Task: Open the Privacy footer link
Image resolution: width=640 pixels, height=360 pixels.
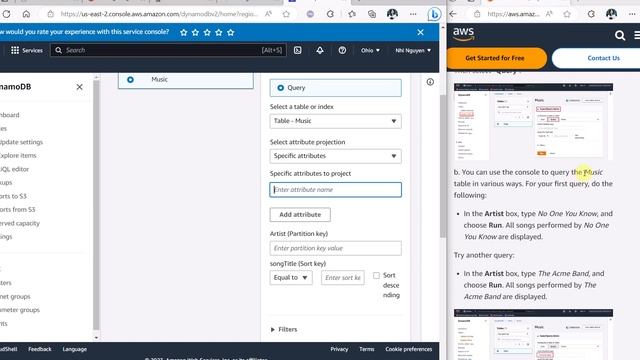Action: (339, 349)
